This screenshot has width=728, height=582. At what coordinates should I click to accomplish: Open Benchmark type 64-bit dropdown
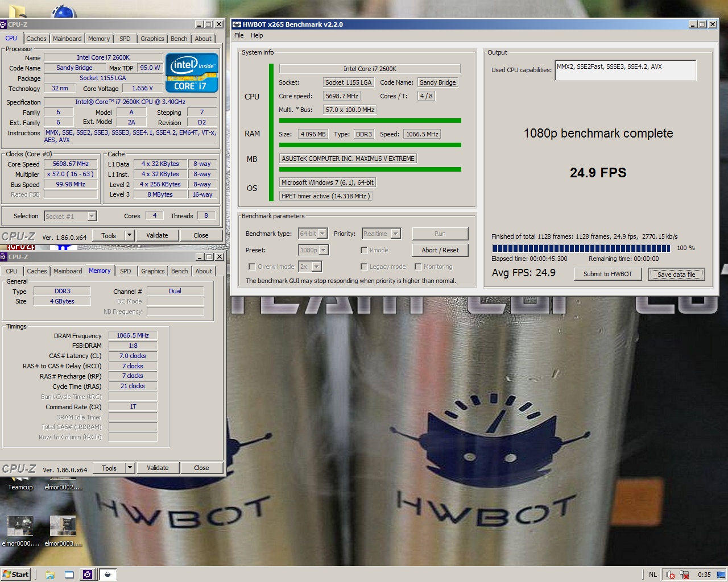click(322, 234)
